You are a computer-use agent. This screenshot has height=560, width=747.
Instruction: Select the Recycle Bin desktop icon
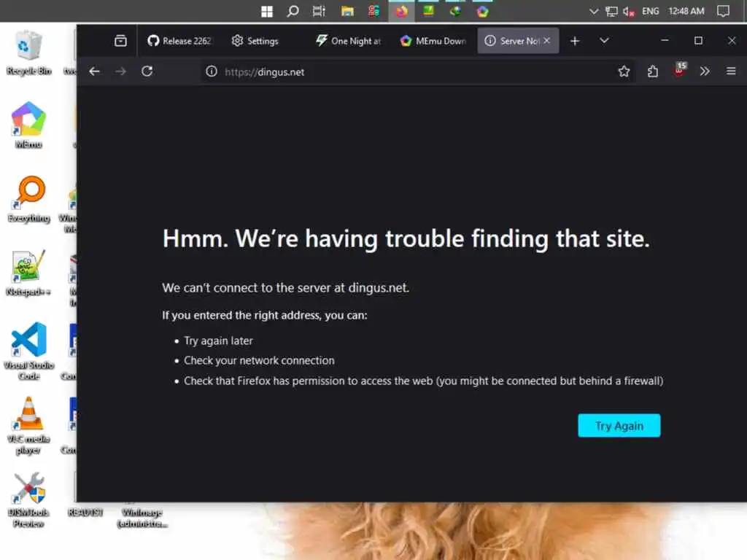pos(28,53)
